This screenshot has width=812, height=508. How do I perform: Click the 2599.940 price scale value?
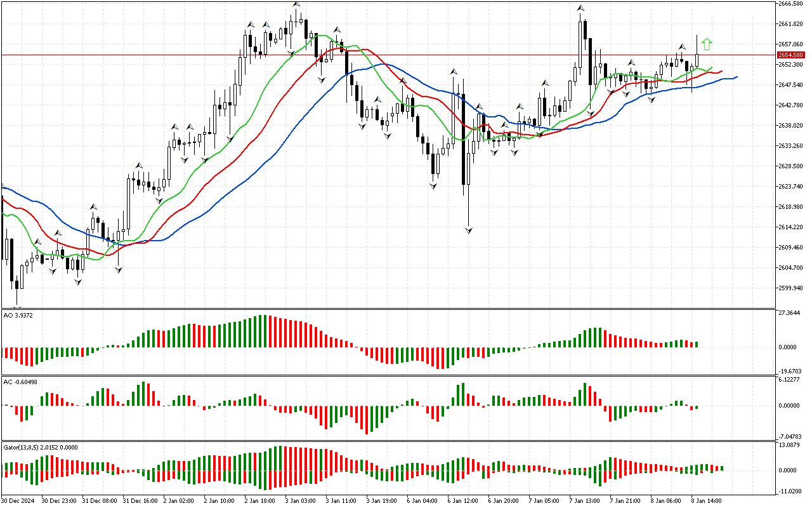pyautogui.click(x=790, y=288)
